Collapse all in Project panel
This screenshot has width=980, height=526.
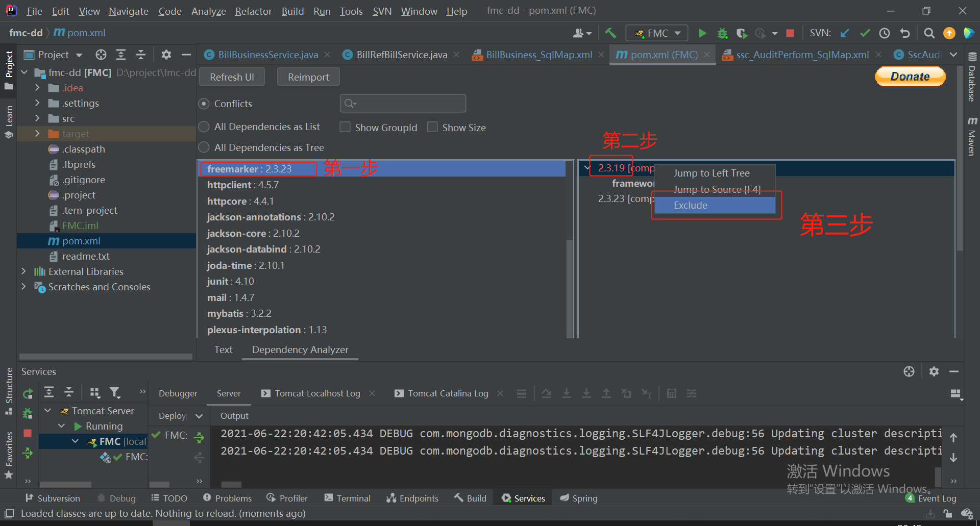[141, 55]
